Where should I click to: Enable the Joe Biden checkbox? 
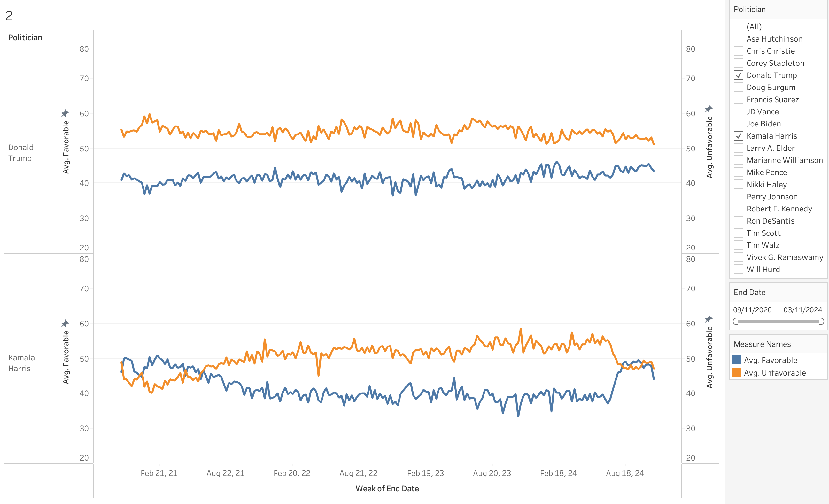click(739, 124)
